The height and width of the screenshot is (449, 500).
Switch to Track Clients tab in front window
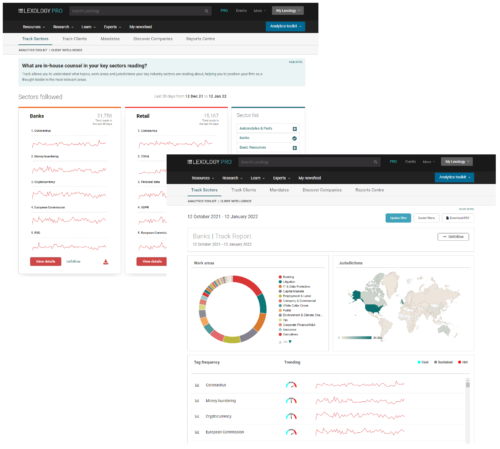pyautogui.click(x=243, y=190)
